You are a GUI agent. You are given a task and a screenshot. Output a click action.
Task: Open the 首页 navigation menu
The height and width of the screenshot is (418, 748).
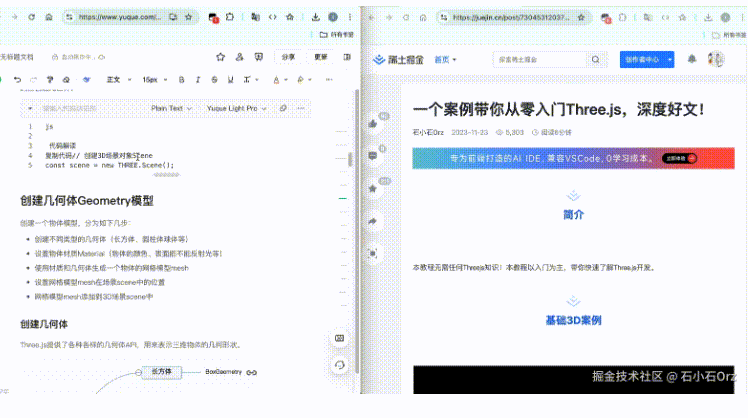(x=445, y=60)
